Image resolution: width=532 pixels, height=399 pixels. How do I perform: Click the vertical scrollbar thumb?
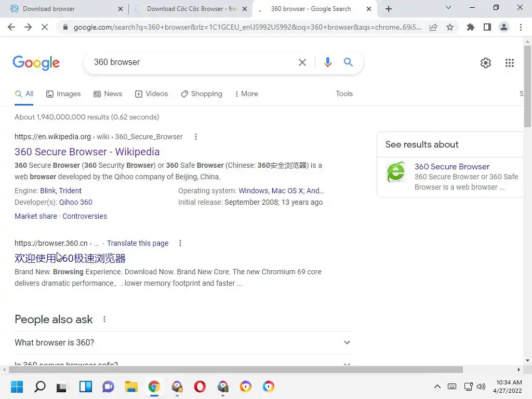tap(527, 86)
